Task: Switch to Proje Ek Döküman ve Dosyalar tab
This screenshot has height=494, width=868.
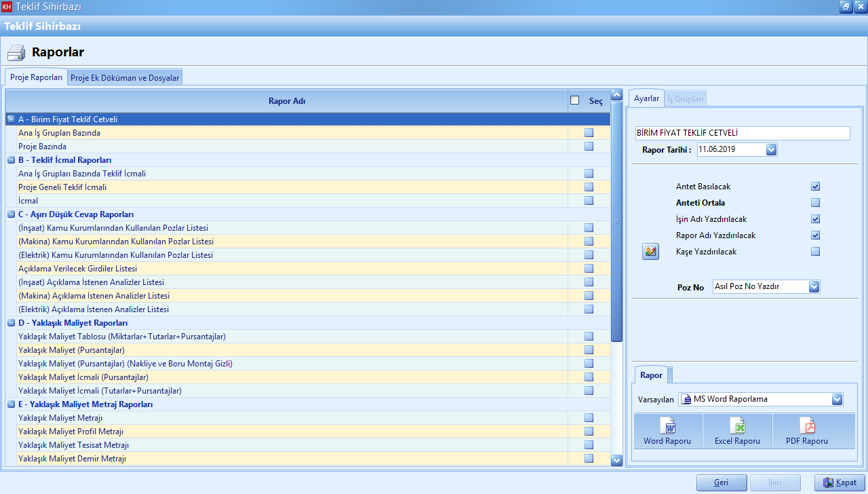Action: [125, 78]
